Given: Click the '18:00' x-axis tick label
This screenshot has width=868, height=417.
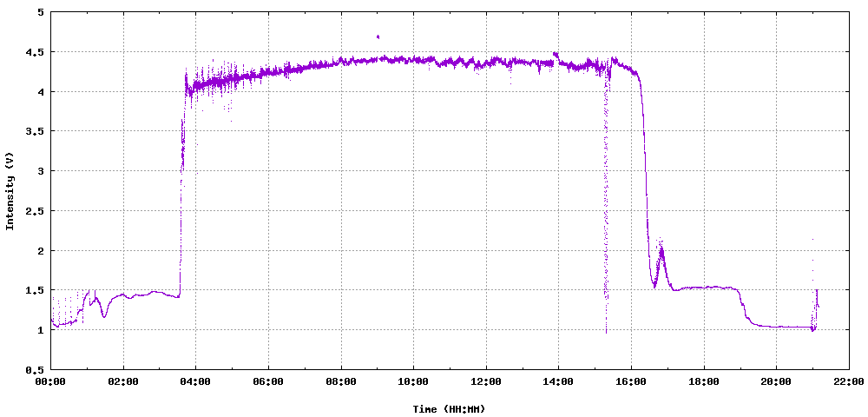Looking at the screenshot, I should [x=704, y=381].
